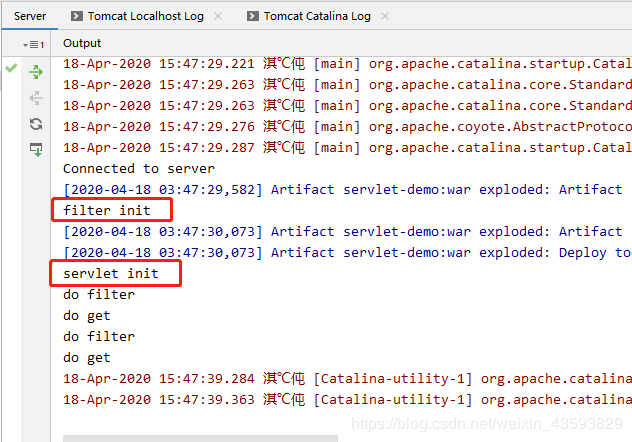
Task: Click the Artifact 'Deploy to' log line
Action: click(x=347, y=253)
